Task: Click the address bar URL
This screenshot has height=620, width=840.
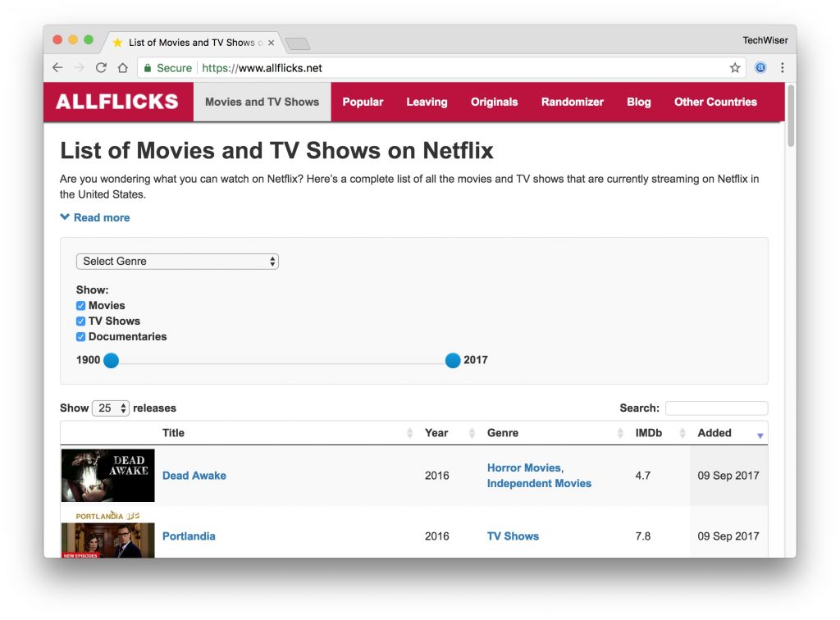Action: tap(262, 68)
